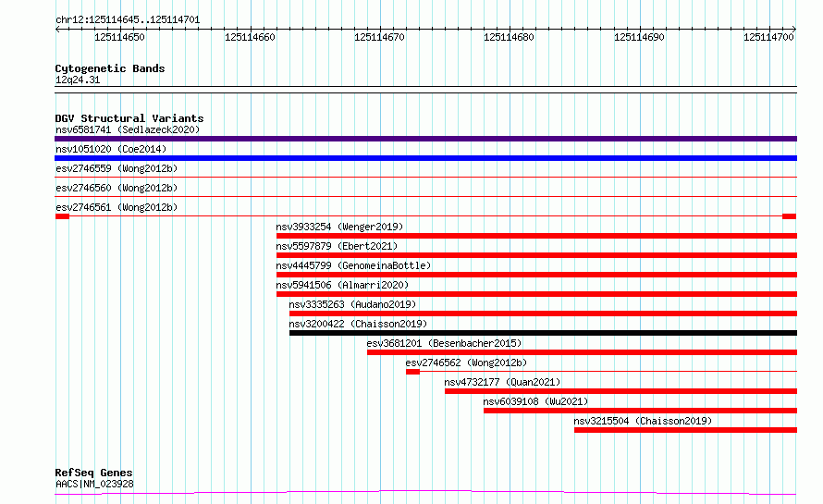
Task: Click ruler position 125114680
Action: (509, 37)
